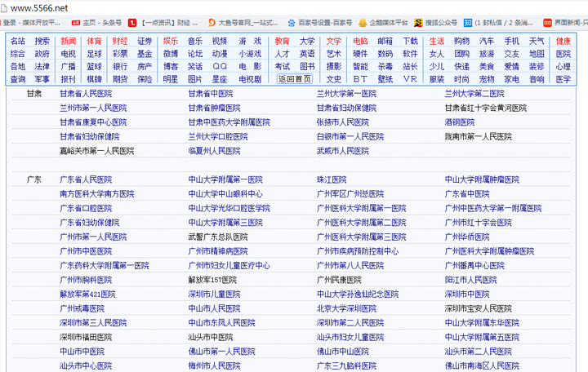Go to the 邮箱 nav link
The height and width of the screenshot is (372, 588).
(385, 41)
